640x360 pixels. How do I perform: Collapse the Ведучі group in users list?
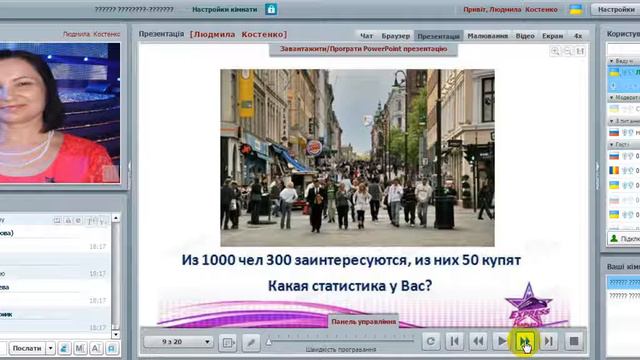click(x=611, y=61)
